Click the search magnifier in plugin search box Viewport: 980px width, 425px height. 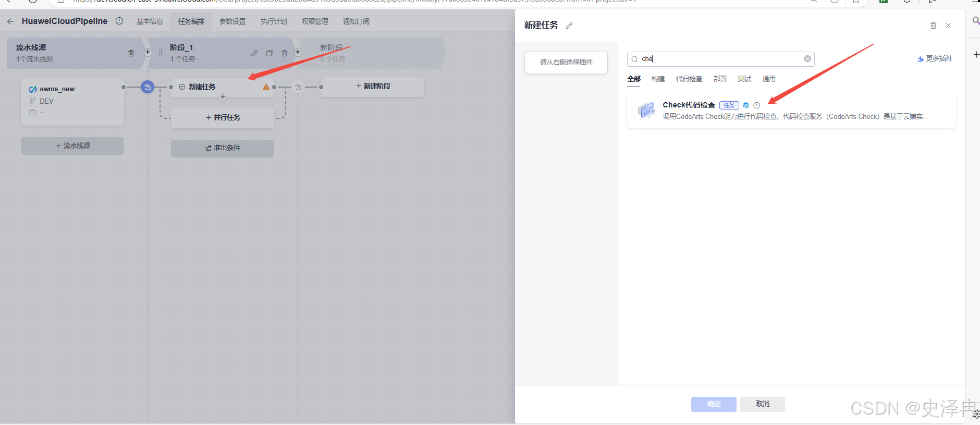click(x=634, y=59)
